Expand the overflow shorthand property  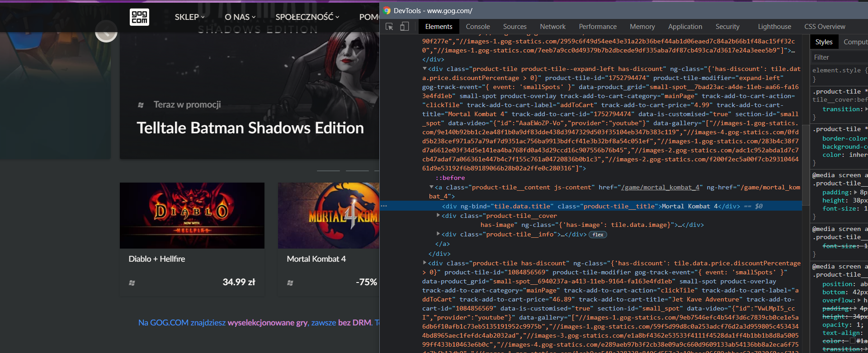(x=859, y=300)
